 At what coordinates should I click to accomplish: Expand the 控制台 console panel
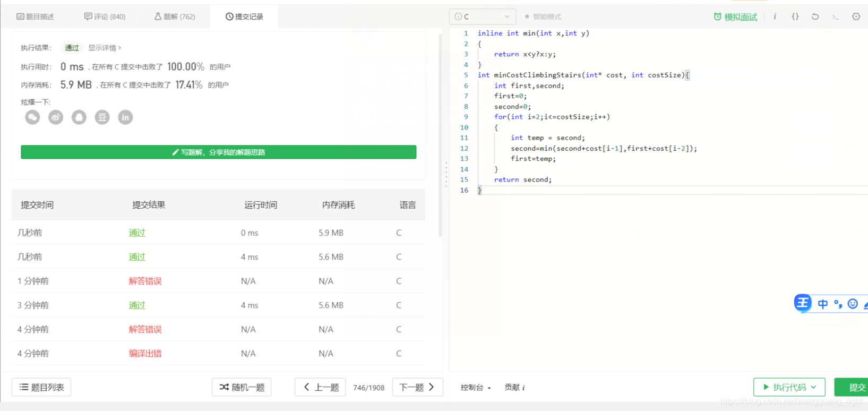coord(476,388)
